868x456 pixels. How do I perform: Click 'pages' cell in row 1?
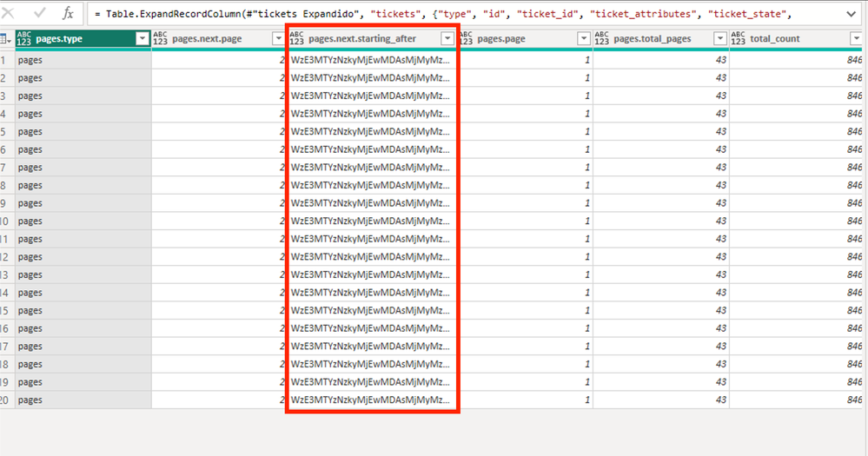point(83,60)
